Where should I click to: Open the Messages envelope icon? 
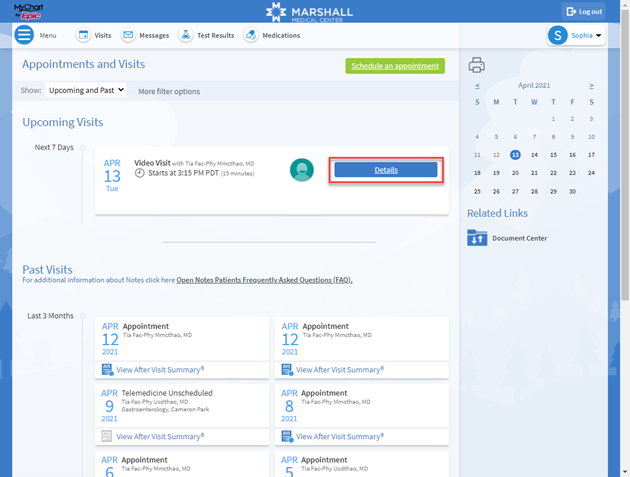point(128,35)
